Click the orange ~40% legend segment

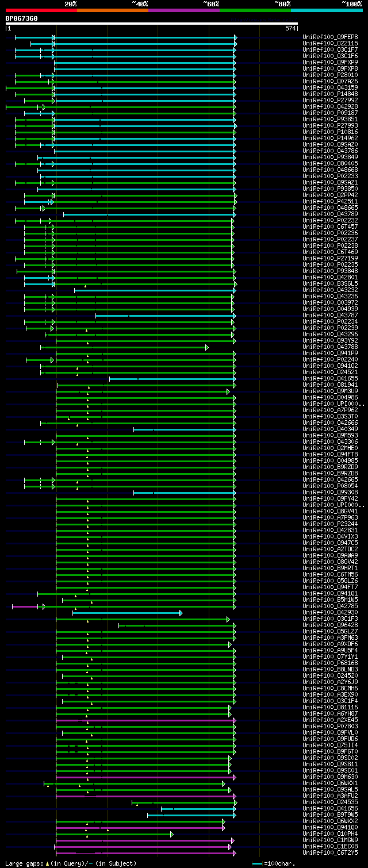coord(113,10)
